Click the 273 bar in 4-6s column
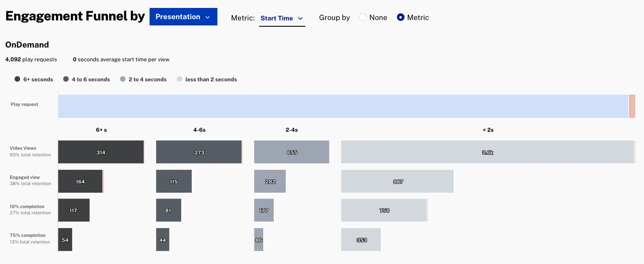644x264 pixels. (199, 152)
